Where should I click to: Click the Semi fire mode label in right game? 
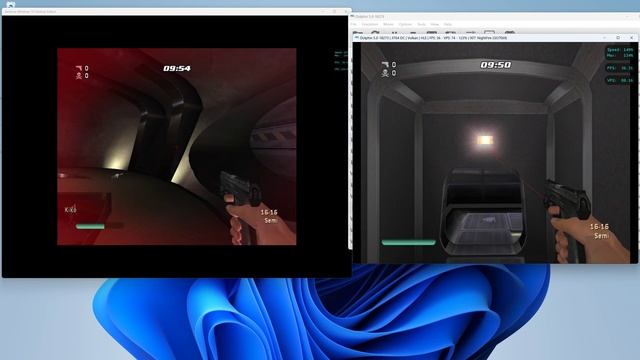pyautogui.click(x=601, y=236)
